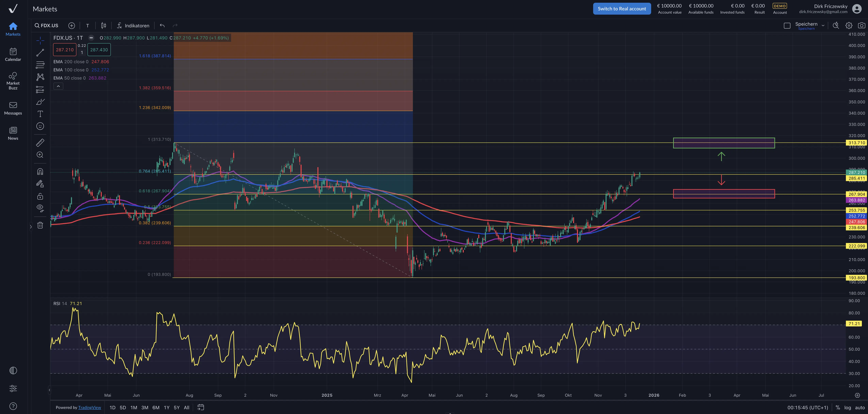The image size is (868, 414).
Task: Activate the magnet mode icon
Action: coord(40,172)
